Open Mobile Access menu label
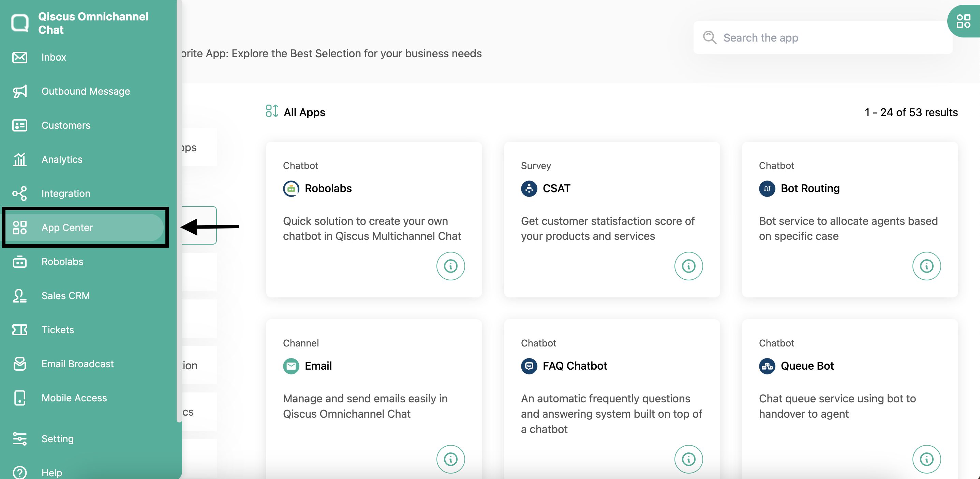The width and height of the screenshot is (980, 479). [74, 398]
